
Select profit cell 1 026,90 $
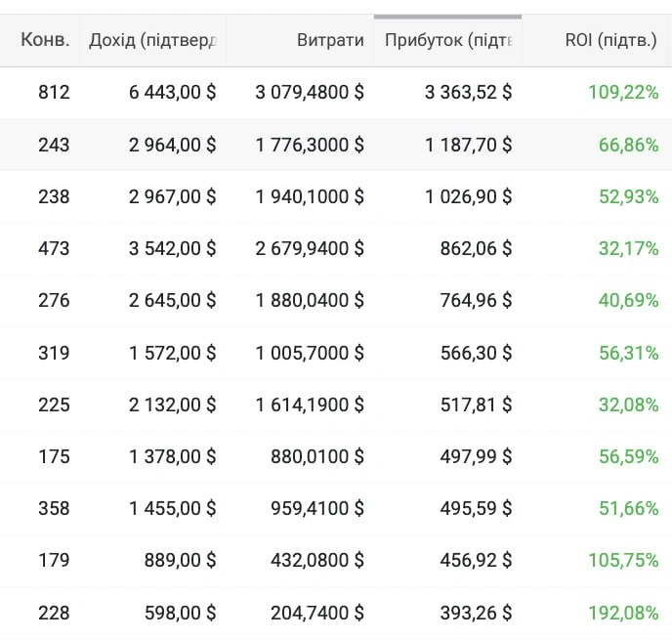tap(469, 196)
